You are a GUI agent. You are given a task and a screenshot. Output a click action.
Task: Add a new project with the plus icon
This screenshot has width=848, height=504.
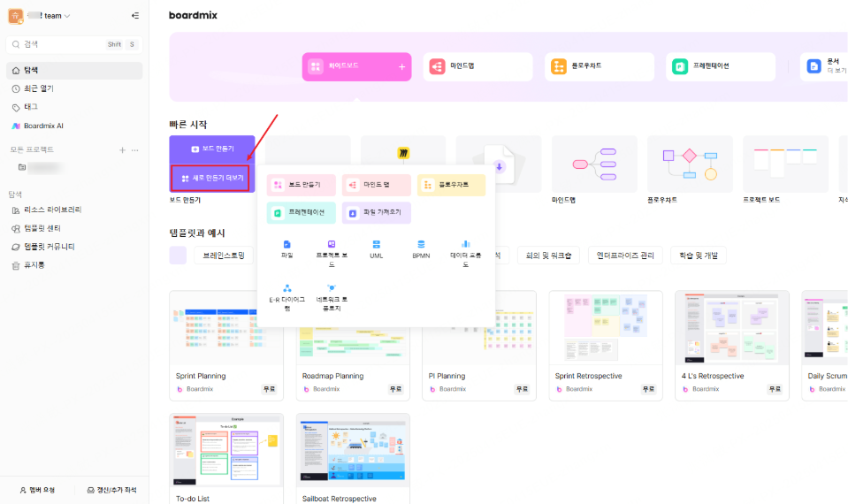pos(122,149)
